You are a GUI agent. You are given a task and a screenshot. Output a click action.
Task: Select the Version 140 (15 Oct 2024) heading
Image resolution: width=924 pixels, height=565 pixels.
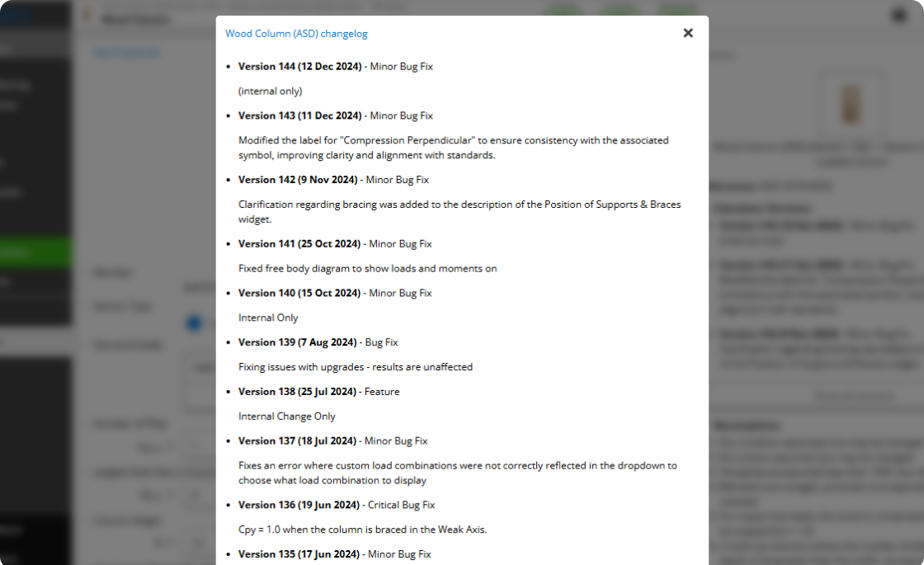click(335, 293)
